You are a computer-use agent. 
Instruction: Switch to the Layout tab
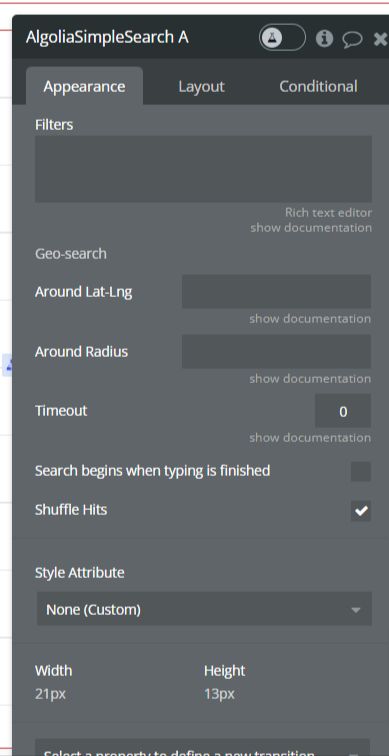201,86
